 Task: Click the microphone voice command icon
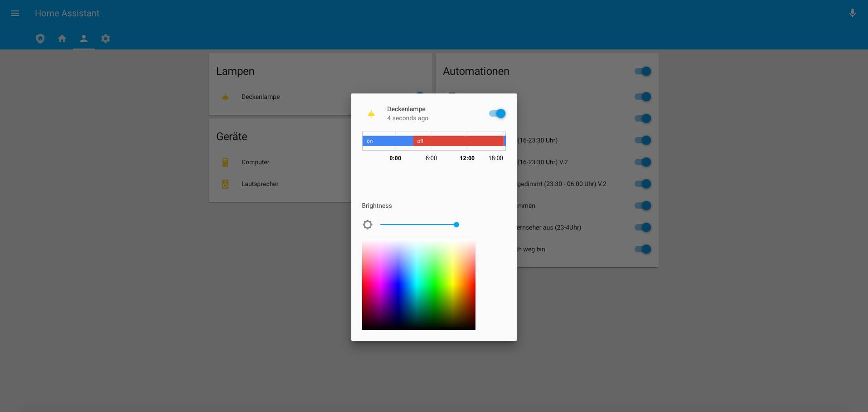(x=852, y=13)
